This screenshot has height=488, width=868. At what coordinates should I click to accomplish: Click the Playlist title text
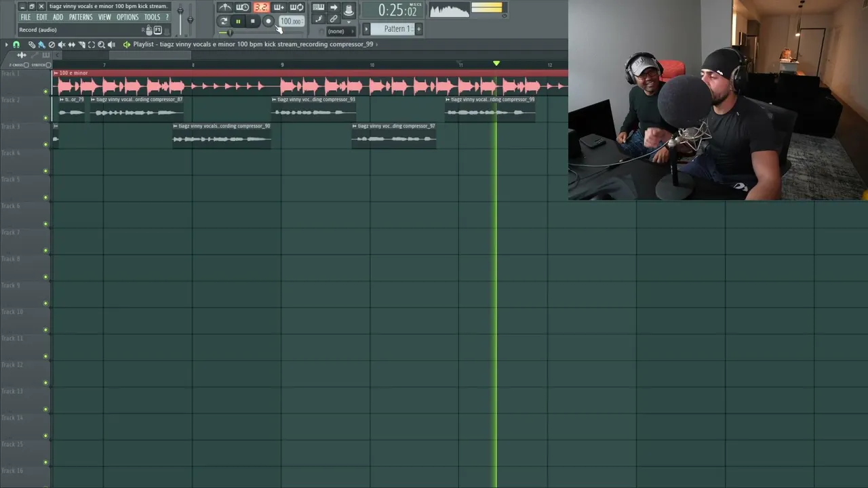point(253,45)
